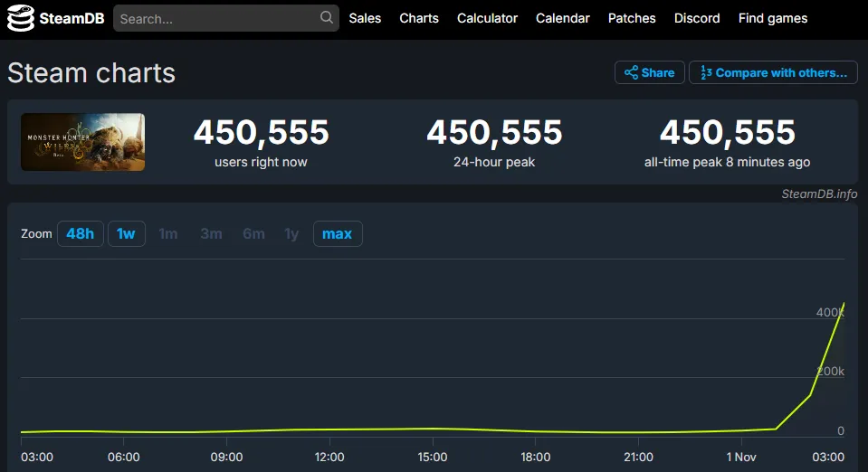Click the 06:00 axis label
The width and height of the screenshot is (868, 472).
pyautogui.click(x=123, y=457)
